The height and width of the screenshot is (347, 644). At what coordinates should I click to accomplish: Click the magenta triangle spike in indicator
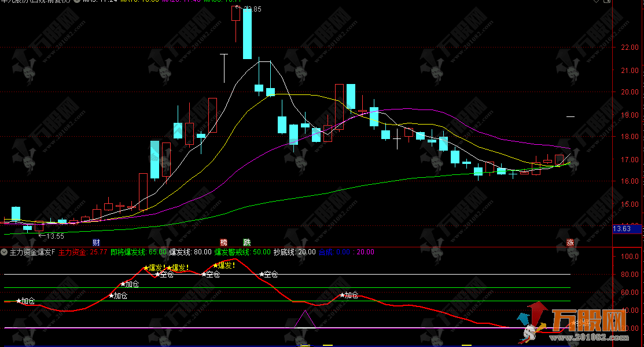click(x=304, y=319)
